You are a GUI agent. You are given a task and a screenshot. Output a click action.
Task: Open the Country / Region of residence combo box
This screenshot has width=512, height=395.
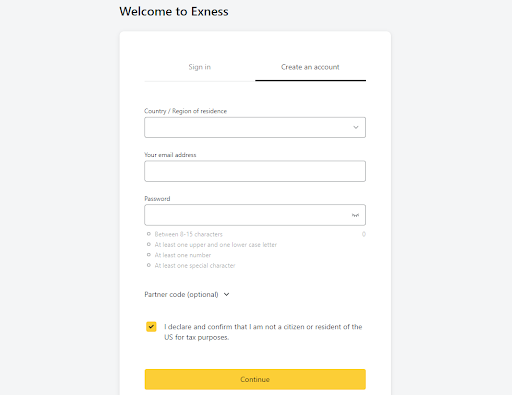pos(255,127)
